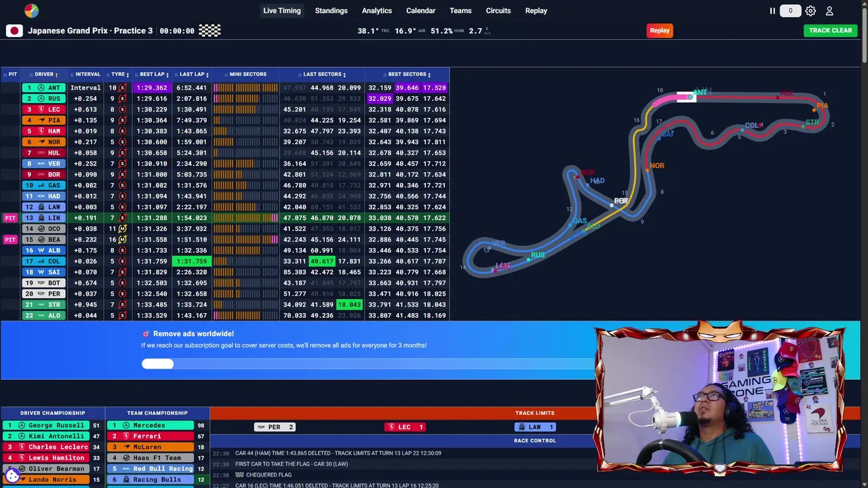This screenshot has height=488, width=868.
Task: Sort table by Interval column
Action: click(x=87, y=75)
